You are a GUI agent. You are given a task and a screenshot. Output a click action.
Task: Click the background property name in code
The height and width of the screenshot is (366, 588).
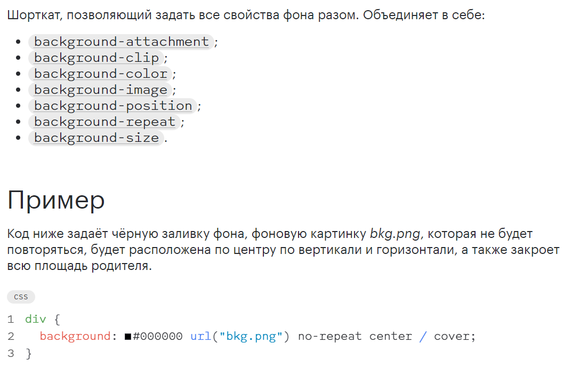(75, 336)
